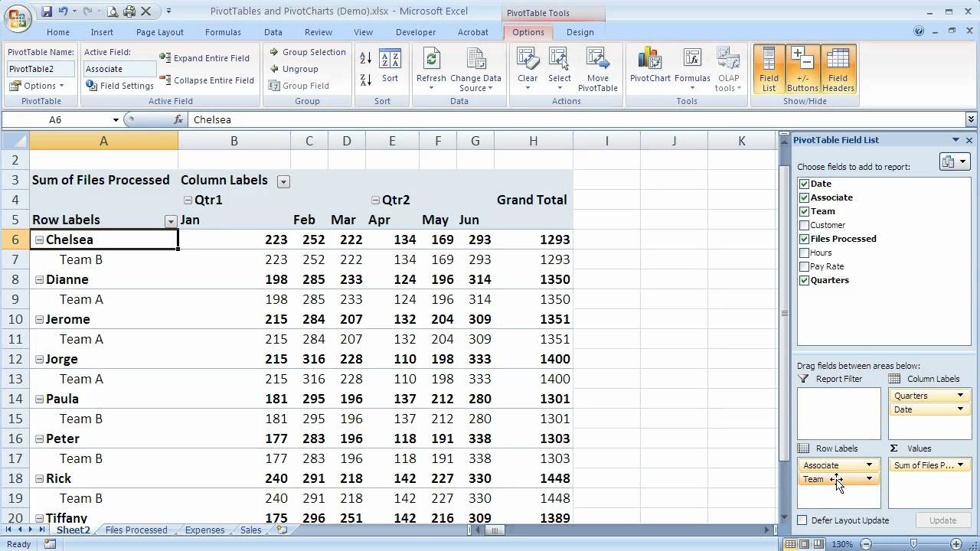
Task: Click the Expand Entire Field icon
Action: point(205,57)
